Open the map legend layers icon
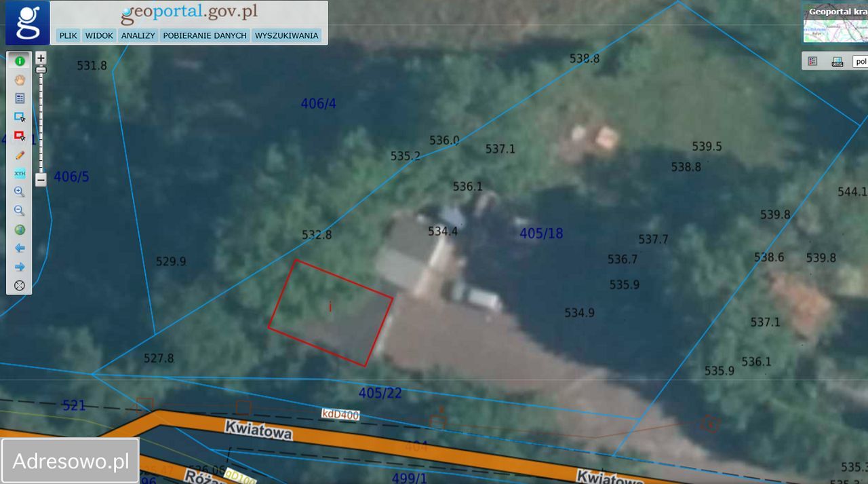Viewport: 868px width, 484px height. pos(812,61)
